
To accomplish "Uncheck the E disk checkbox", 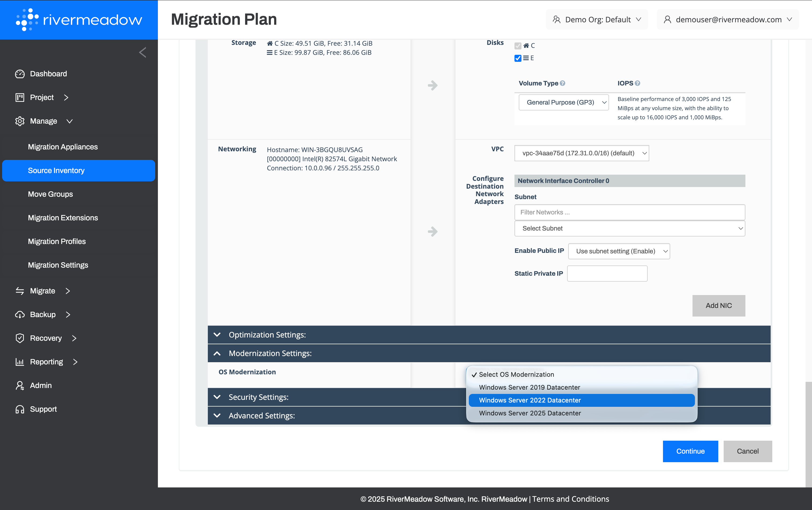I will (518, 58).
